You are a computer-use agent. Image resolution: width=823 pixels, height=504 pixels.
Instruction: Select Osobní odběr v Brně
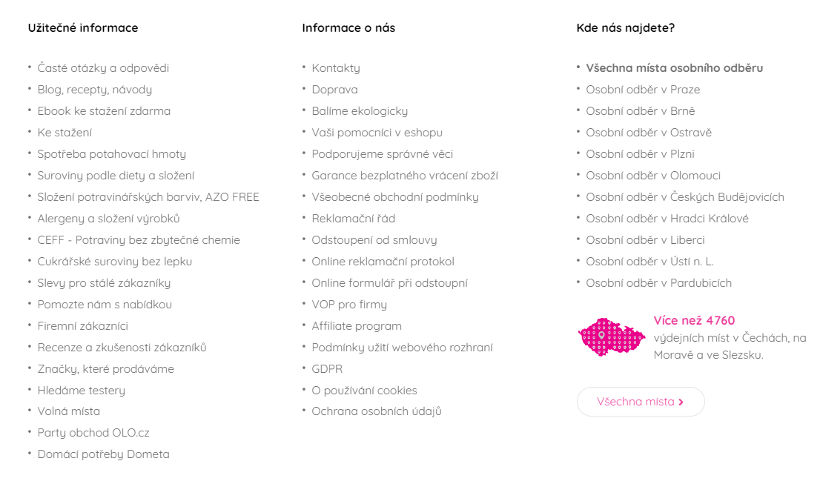(x=641, y=111)
